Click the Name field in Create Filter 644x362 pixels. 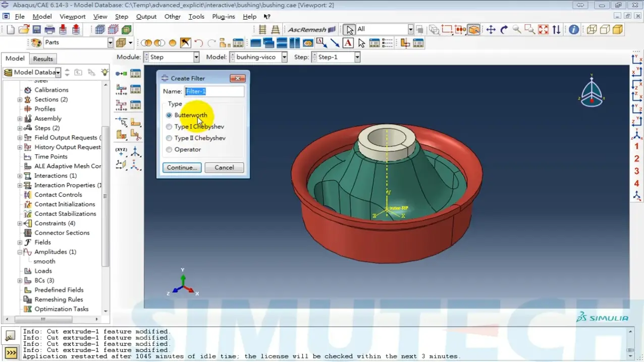coord(214,91)
